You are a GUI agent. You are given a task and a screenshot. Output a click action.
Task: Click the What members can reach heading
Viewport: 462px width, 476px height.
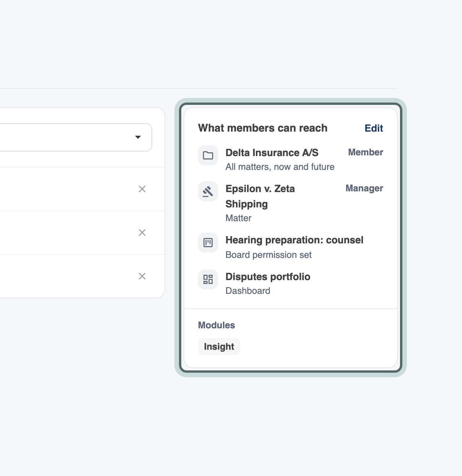click(263, 128)
